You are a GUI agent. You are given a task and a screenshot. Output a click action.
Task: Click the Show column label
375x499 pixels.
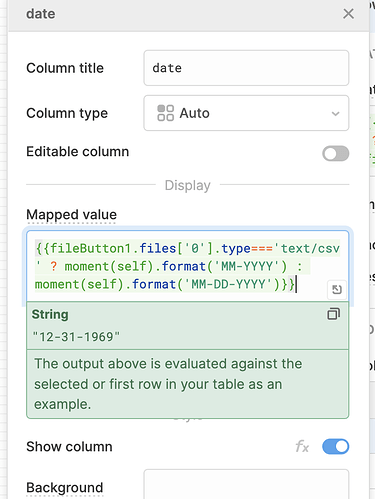[69, 447]
